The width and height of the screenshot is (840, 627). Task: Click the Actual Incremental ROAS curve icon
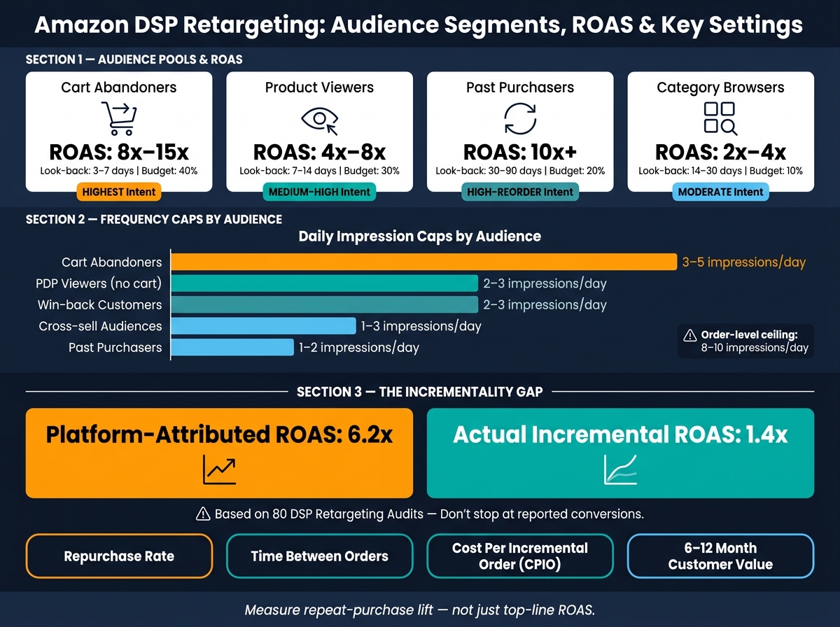620,470
